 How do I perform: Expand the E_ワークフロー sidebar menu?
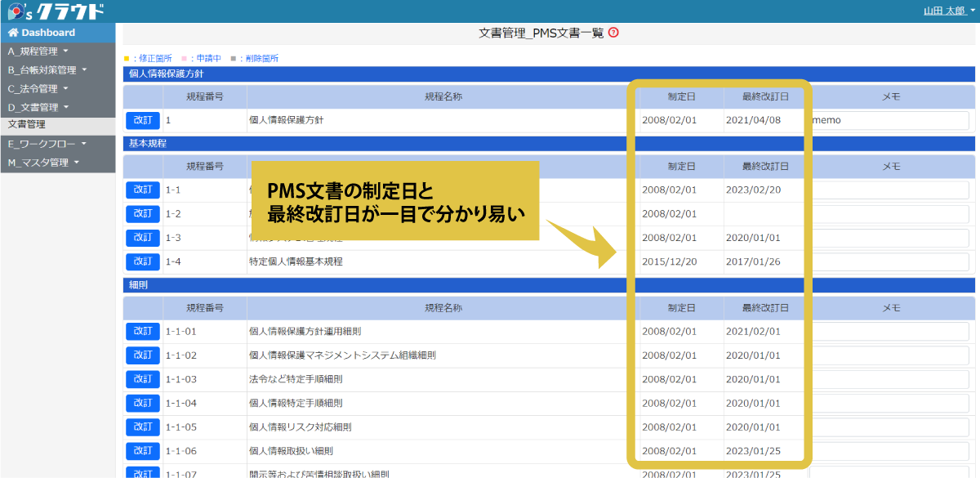pyautogui.click(x=41, y=145)
